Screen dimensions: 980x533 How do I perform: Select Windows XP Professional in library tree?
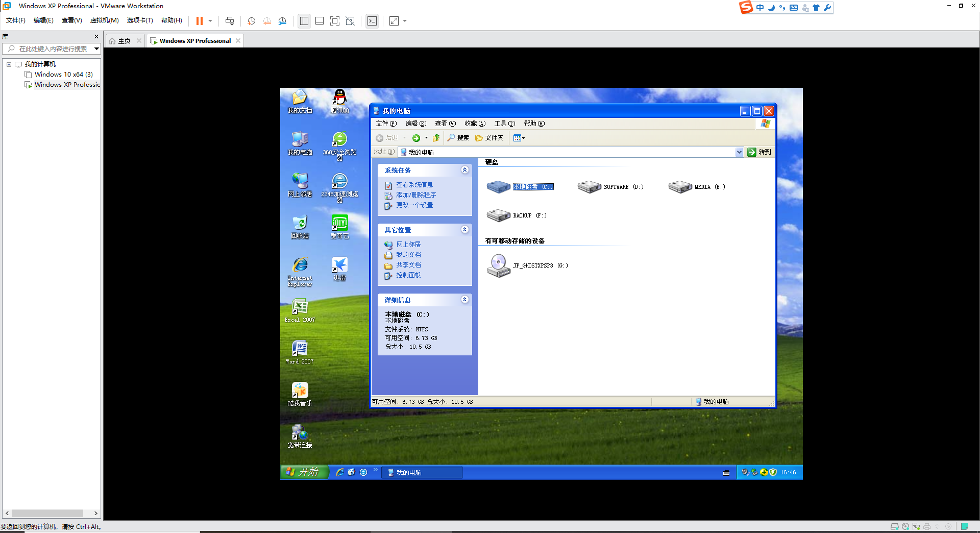click(x=62, y=85)
